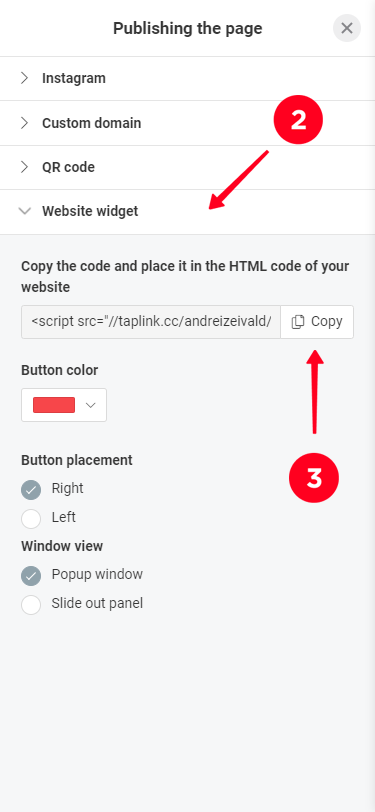
Task: Click the Left placement label text
Action: (64, 517)
